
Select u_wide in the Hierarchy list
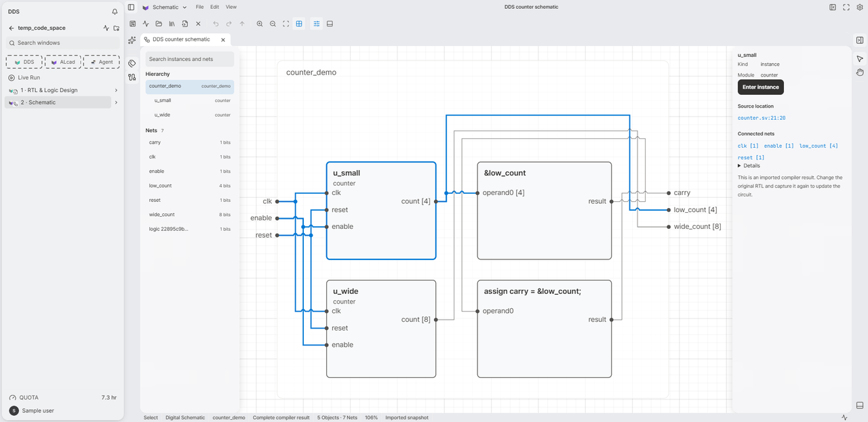click(x=190, y=115)
